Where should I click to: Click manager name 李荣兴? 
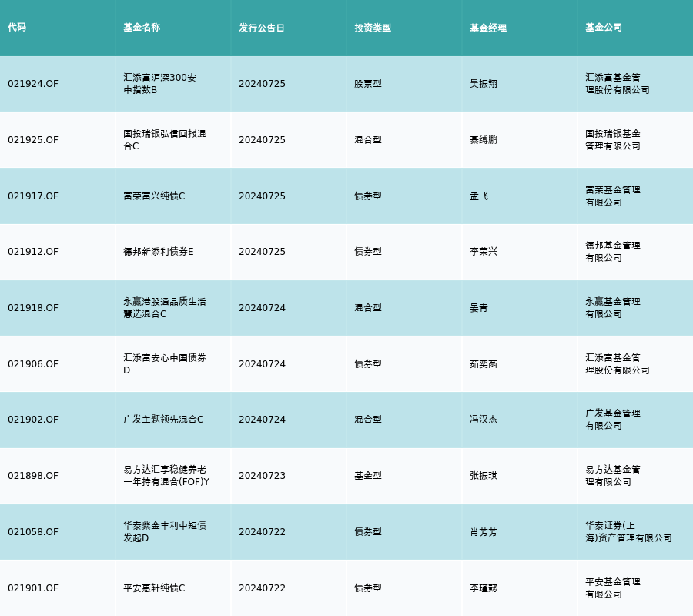click(x=483, y=252)
